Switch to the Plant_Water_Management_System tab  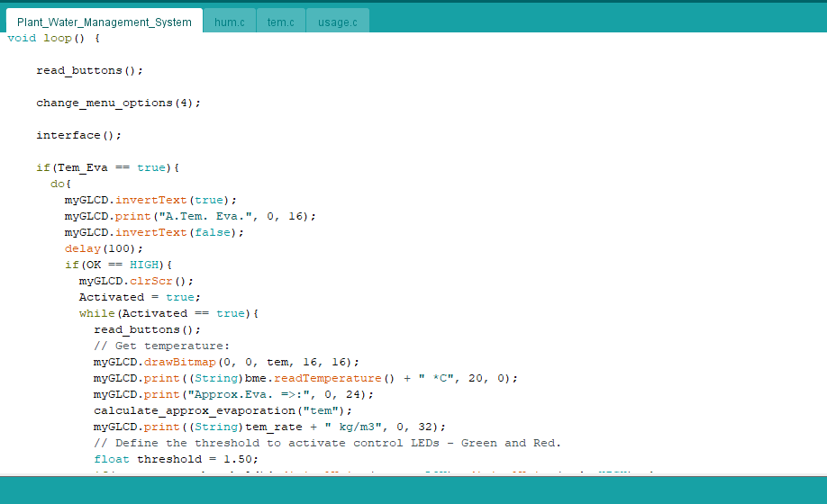[x=104, y=22]
